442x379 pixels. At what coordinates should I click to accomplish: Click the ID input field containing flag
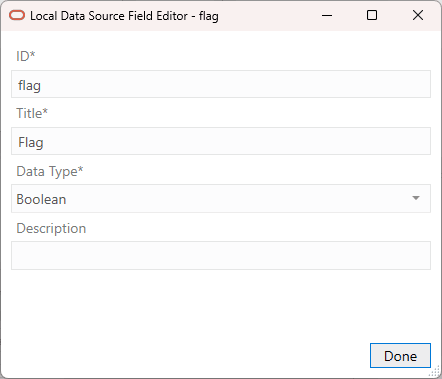click(221, 84)
